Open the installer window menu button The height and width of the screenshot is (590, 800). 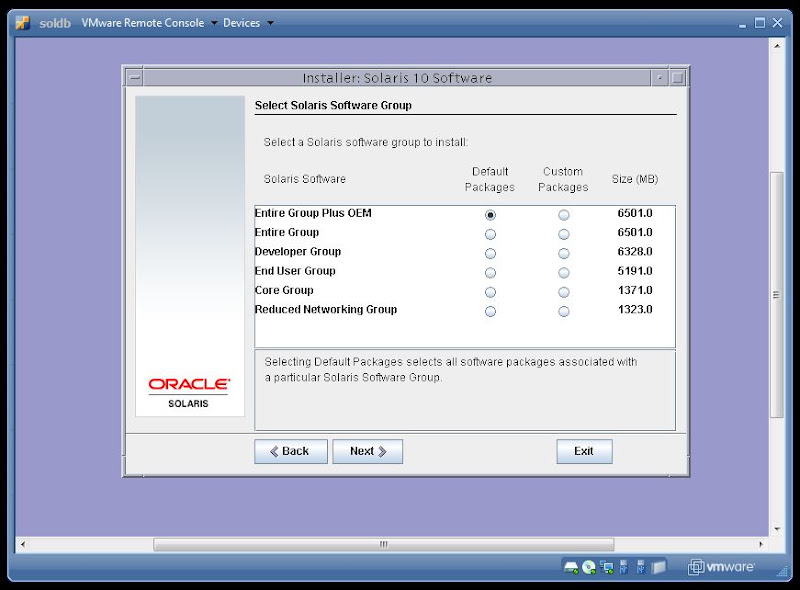135,78
